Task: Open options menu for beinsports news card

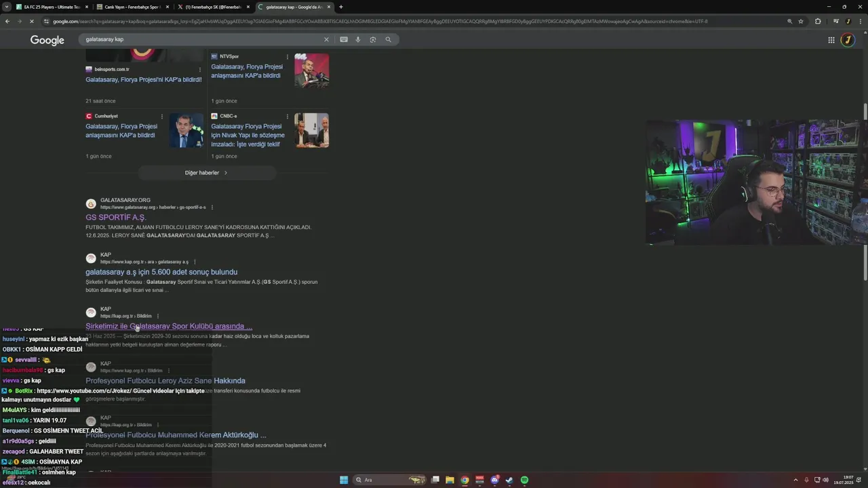Action: coord(199,69)
